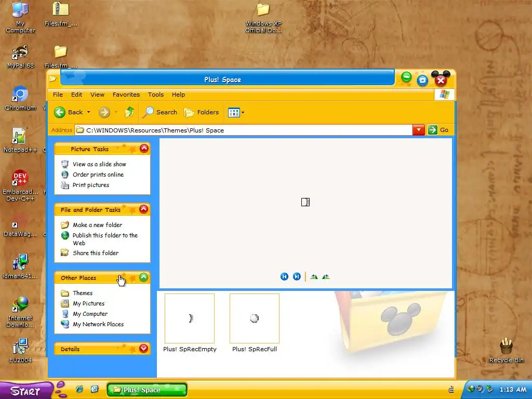Click the leftmost system tray icon

click(471, 389)
